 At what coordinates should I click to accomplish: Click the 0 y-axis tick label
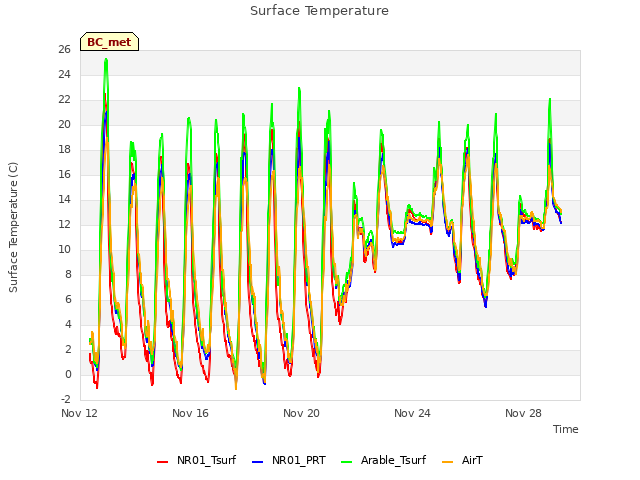[x=68, y=374]
